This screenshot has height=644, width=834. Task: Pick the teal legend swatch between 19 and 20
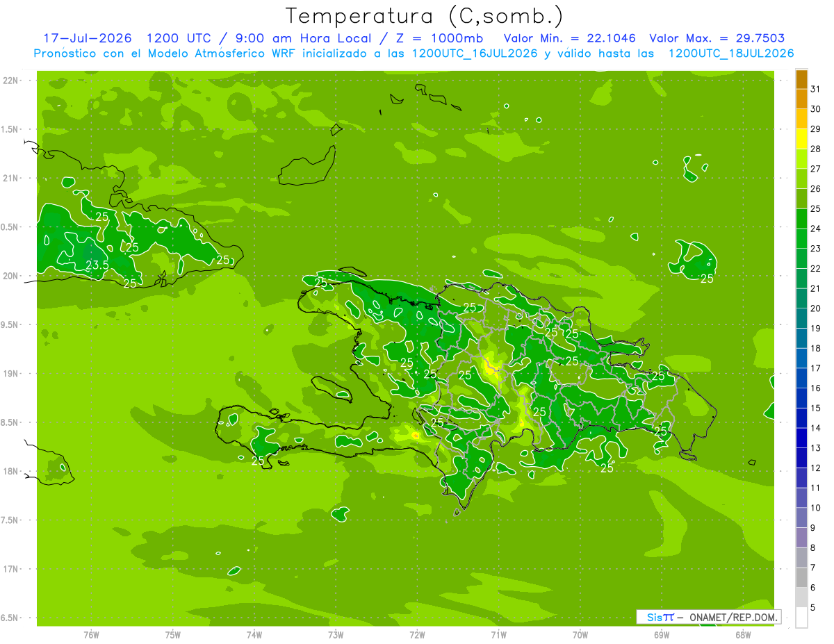click(x=801, y=318)
